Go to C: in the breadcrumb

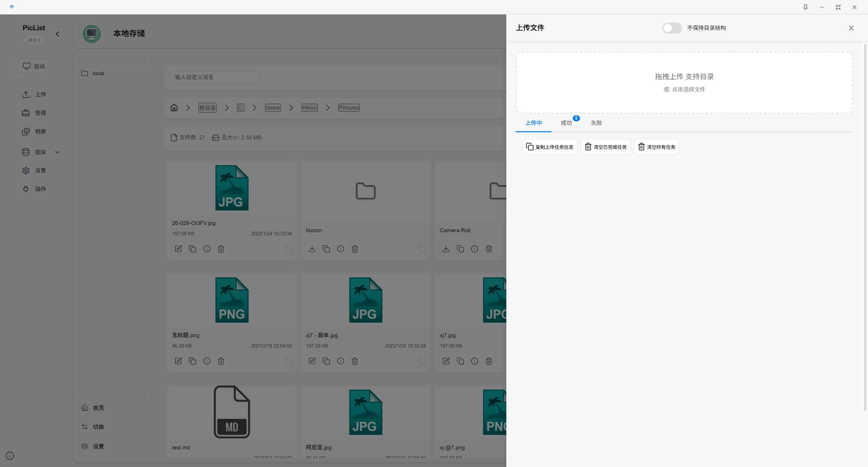point(241,108)
